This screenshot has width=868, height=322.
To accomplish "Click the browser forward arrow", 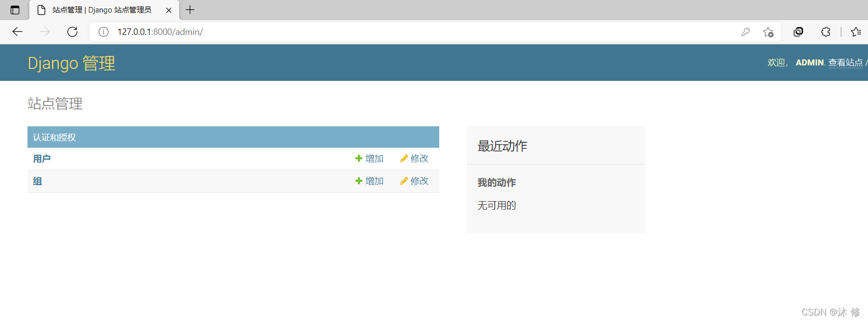I will pos(45,32).
